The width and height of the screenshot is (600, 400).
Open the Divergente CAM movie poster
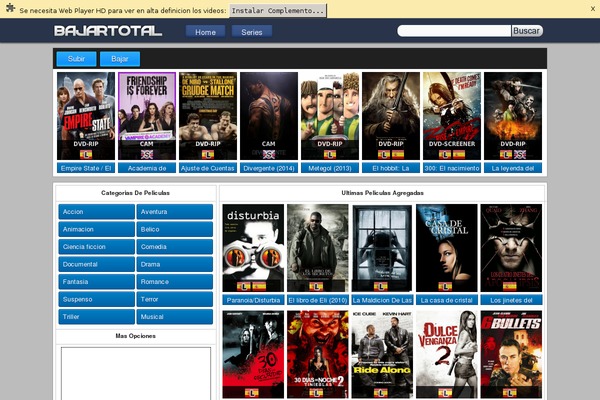[269, 116]
